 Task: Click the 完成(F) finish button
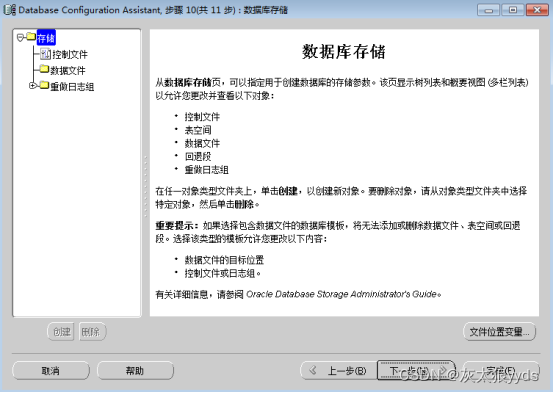[501, 370]
